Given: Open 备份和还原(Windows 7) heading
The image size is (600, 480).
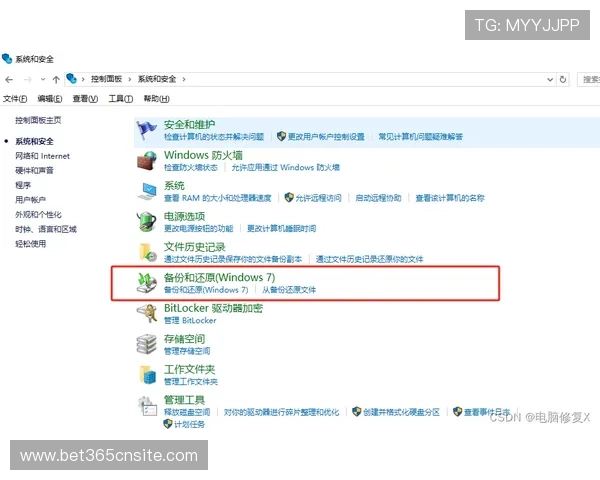Looking at the screenshot, I should 220,277.
